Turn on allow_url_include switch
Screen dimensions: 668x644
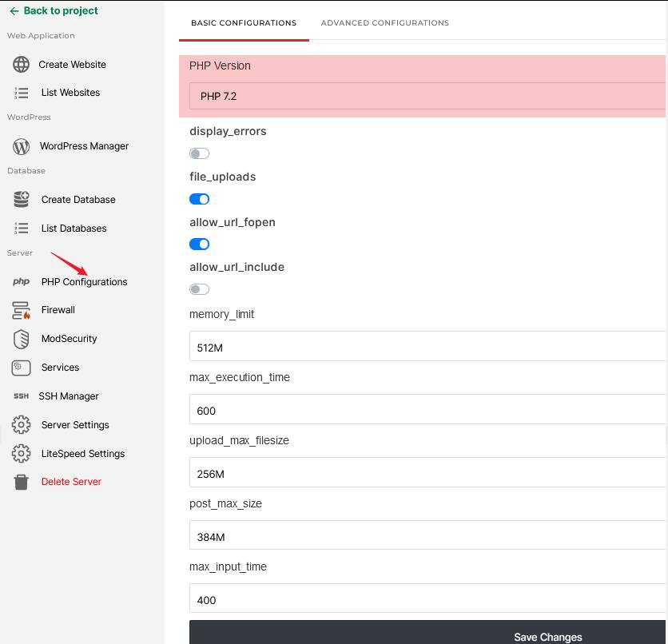(x=199, y=289)
